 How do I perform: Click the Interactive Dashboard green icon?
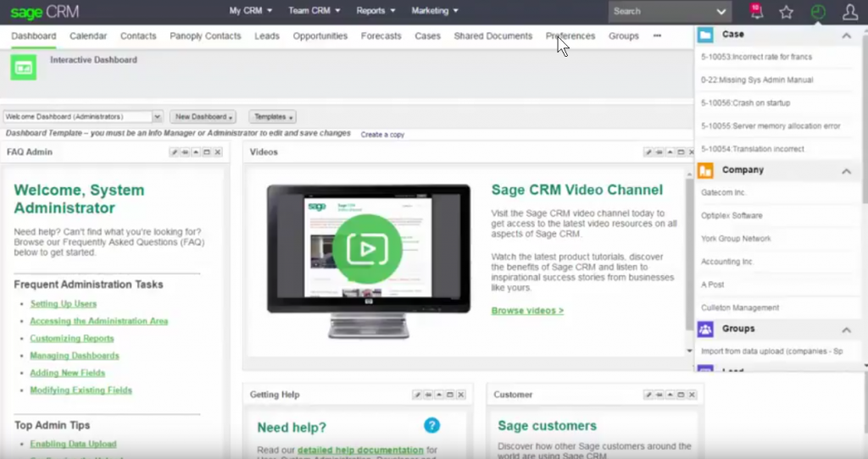23,68
